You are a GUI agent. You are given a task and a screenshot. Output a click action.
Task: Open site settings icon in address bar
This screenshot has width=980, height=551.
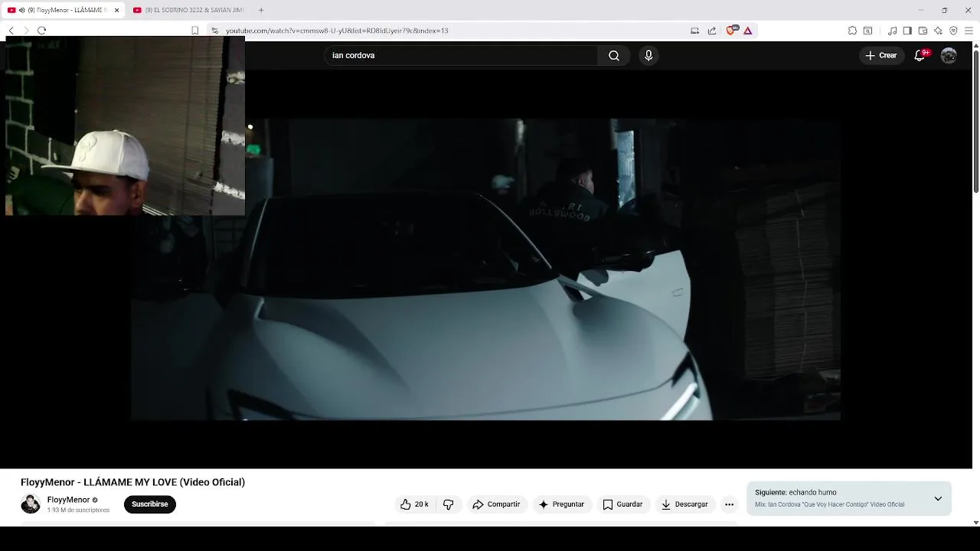coord(215,31)
